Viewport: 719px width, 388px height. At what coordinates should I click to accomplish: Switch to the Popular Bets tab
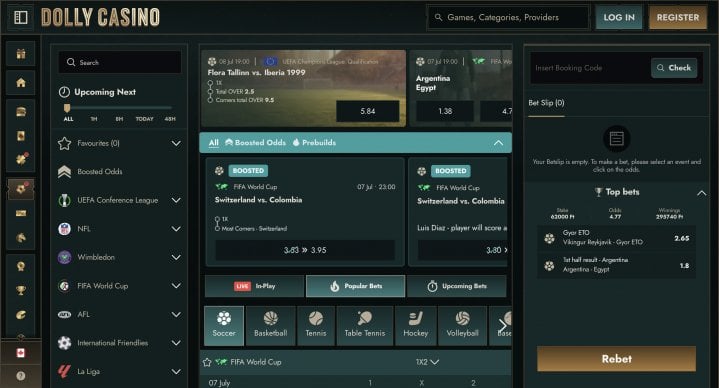(x=355, y=286)
